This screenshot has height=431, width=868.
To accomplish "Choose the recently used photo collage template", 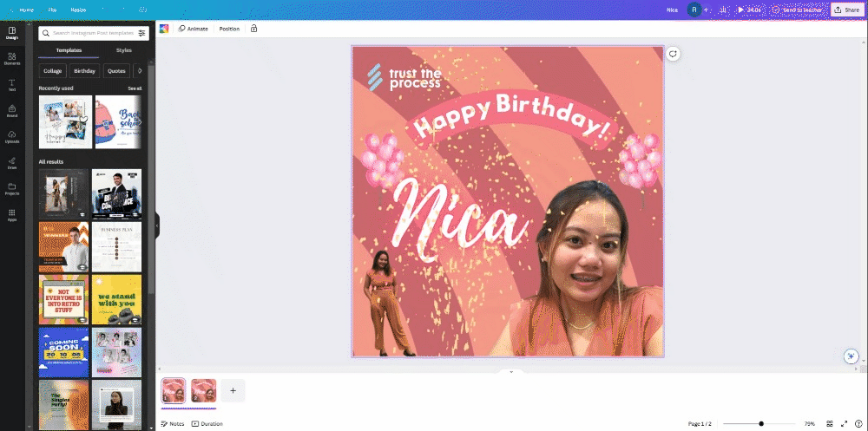I will [x=65, y=122].
